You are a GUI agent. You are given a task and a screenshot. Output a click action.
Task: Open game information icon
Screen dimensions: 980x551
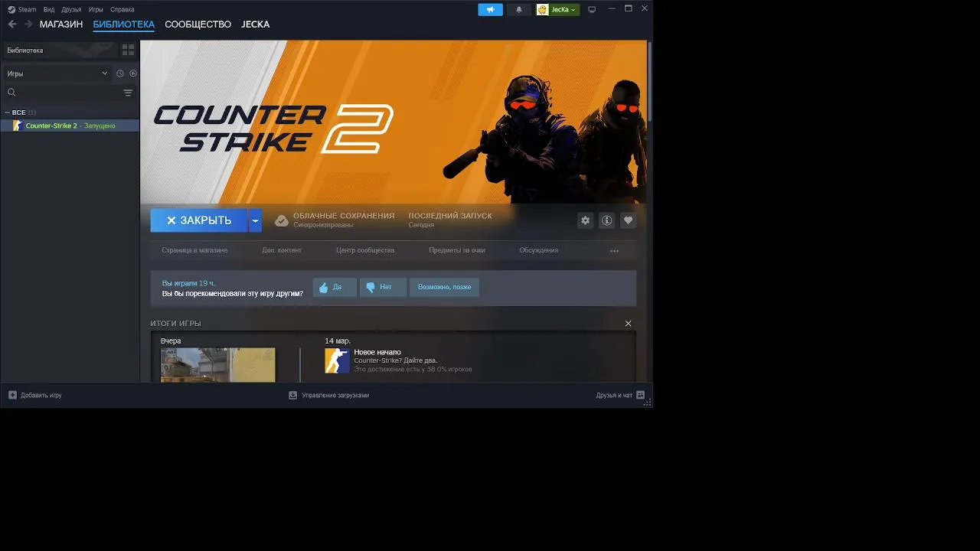click(x=607, y=220)
